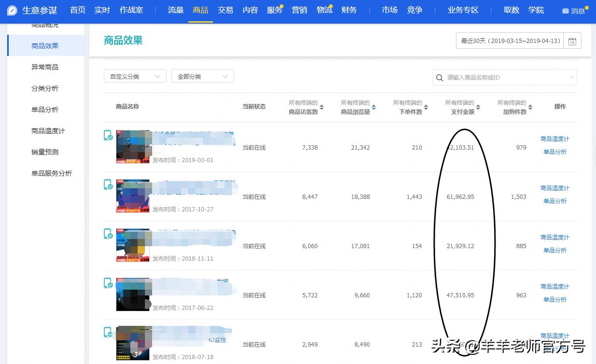Click the mobile terminal badge on the first product
This screenshot has height=364, width=596.
click(108, 135)
